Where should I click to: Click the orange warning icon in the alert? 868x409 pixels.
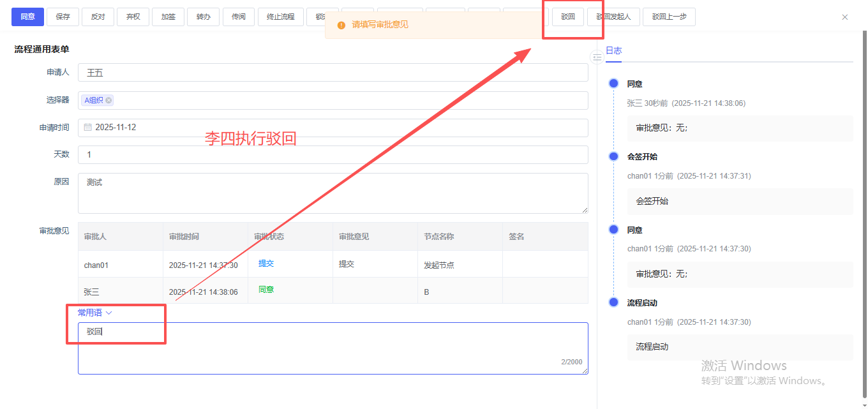pyautogui.click(x=341, y=25)
